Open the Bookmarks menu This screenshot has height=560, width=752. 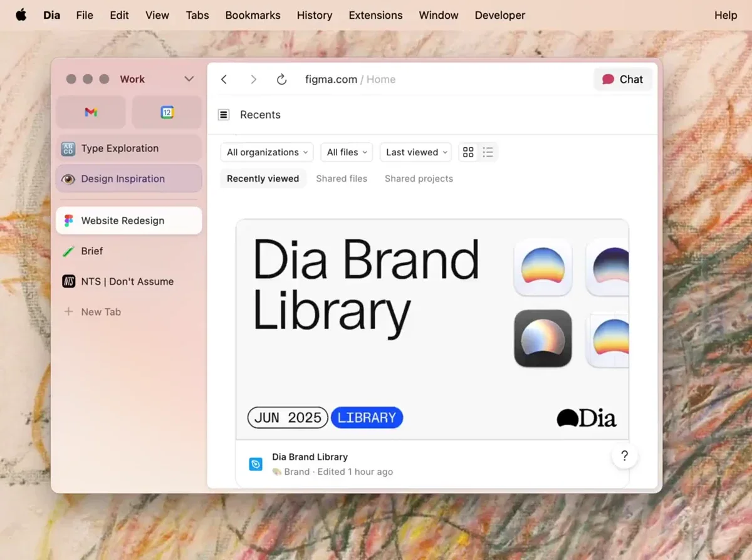253,15
